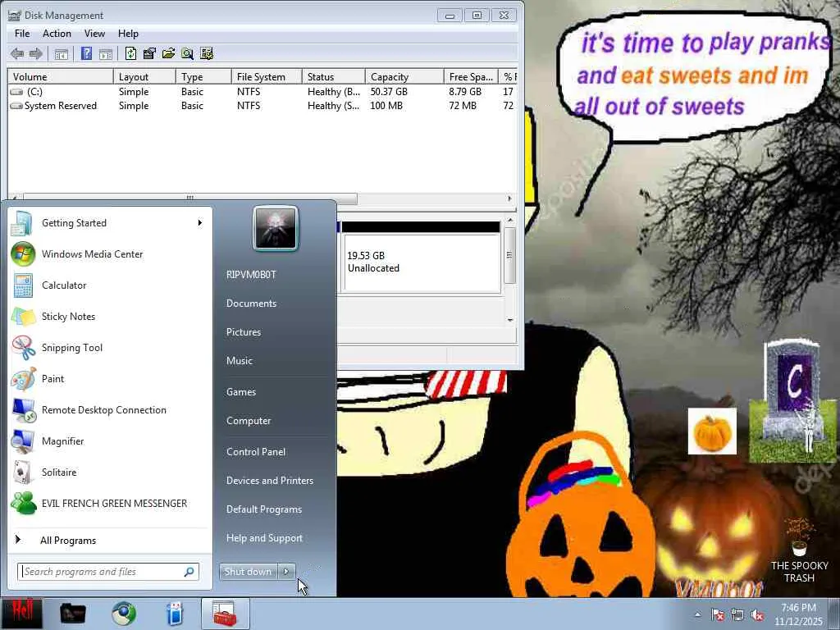Sort by Capacity column header
Image resolution: width=840 pixels, height=630 pixels.
(404, 76)
